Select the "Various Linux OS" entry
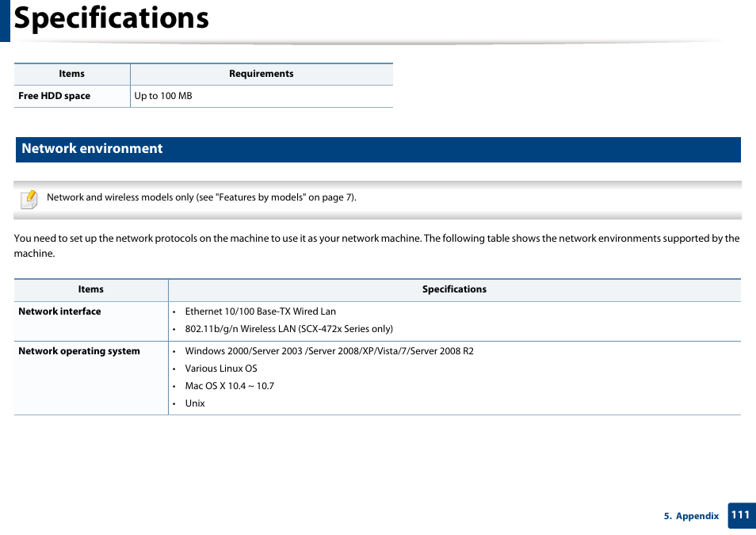 (x=221, y=369)
